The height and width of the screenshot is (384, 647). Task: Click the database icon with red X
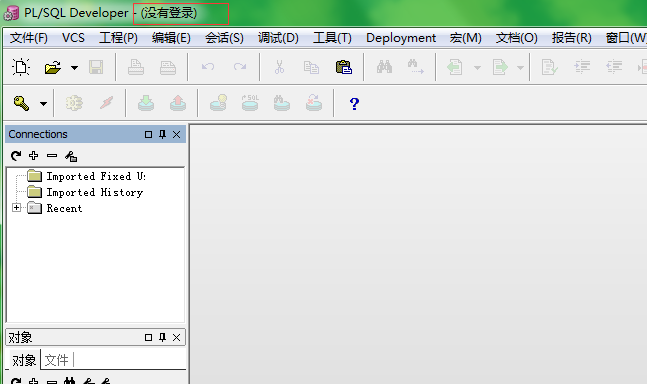pos(314,103)
